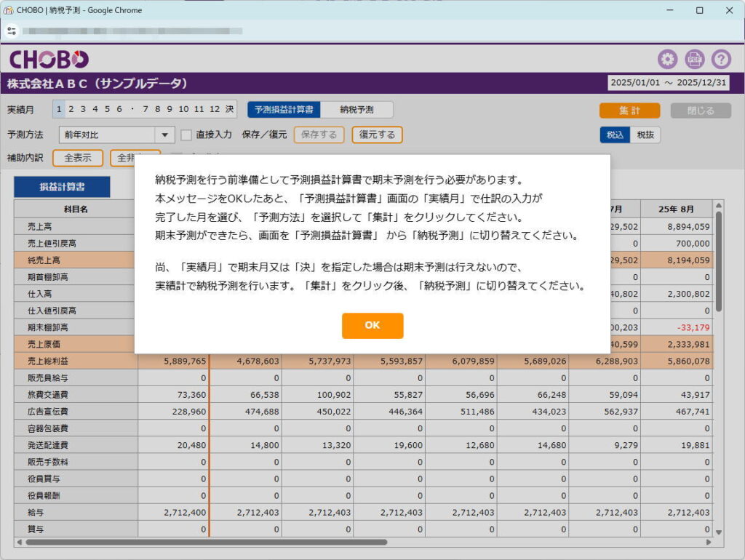745x560 pixels.
Task: Select the 給与 row label
Action: tap(36, 513)
